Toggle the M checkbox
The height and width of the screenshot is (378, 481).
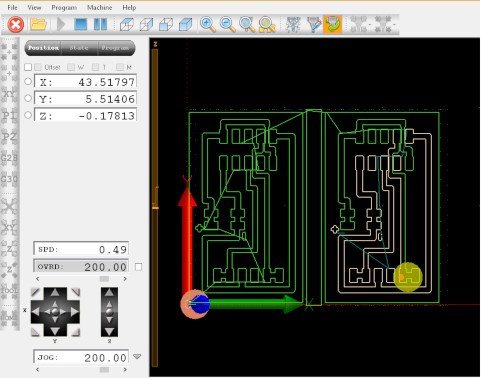pyautogui.click(x=120, y=67)
